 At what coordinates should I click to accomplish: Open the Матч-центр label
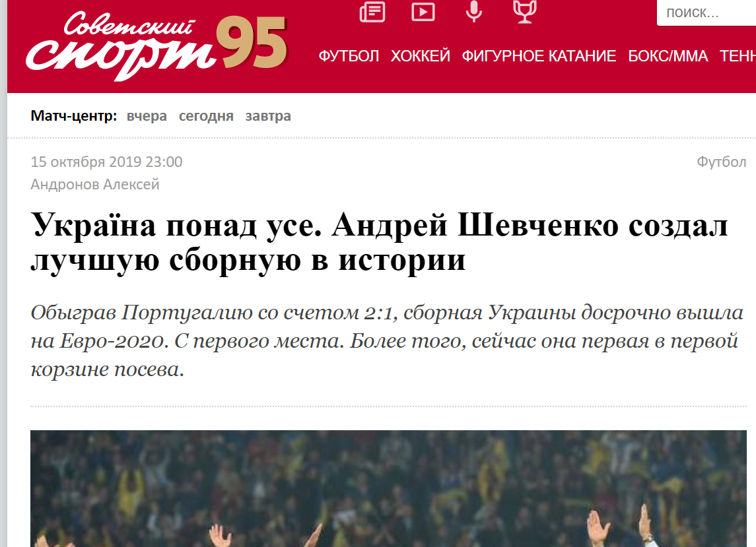74,116
